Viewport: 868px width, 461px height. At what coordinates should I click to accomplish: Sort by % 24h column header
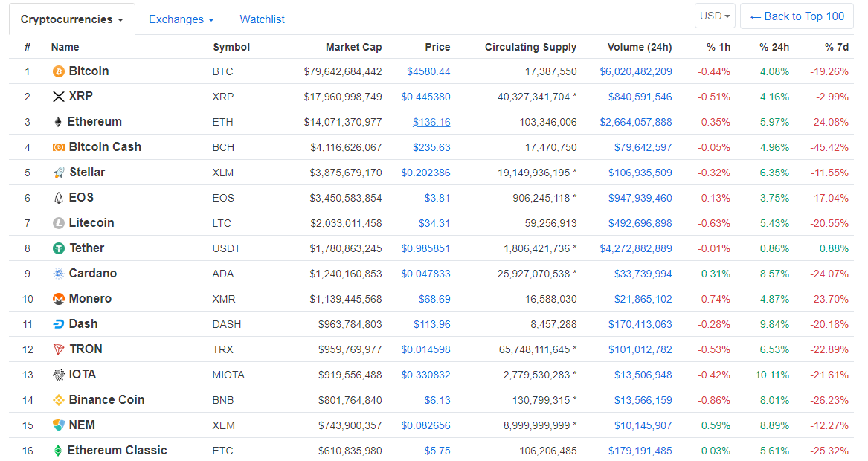coord(774,47)
